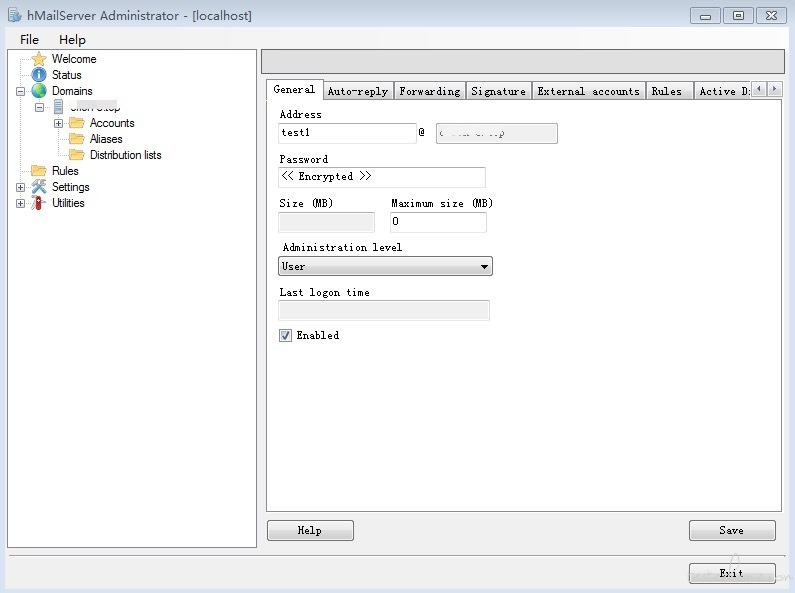Click the domain name field after @
Screen dimensions: 795x593
pos(497,133)
